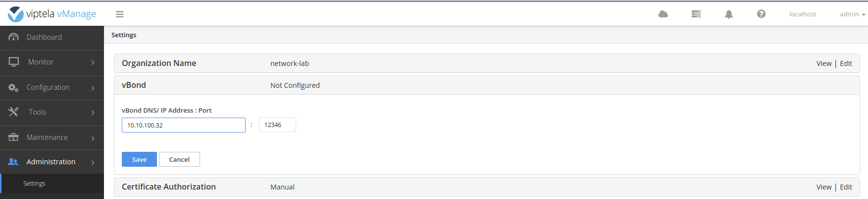
Task: Open the cloud status icon
Action: click(663, 14)
